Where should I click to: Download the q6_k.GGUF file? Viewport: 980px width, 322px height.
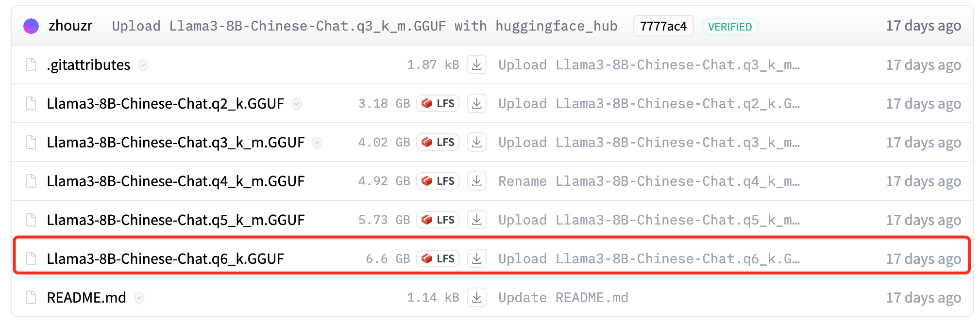[x=477, y=258]
